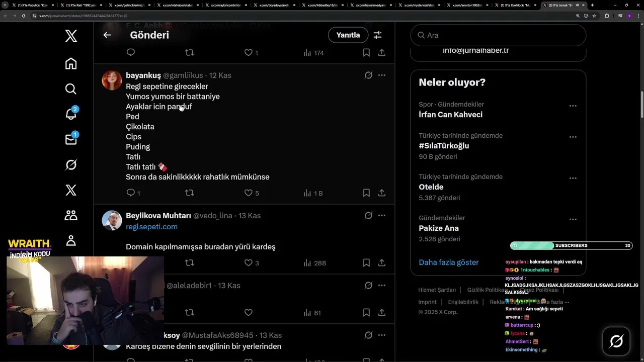Open Grok explain icon on bayankuş post
644x362 pixels.
(368, 75)
